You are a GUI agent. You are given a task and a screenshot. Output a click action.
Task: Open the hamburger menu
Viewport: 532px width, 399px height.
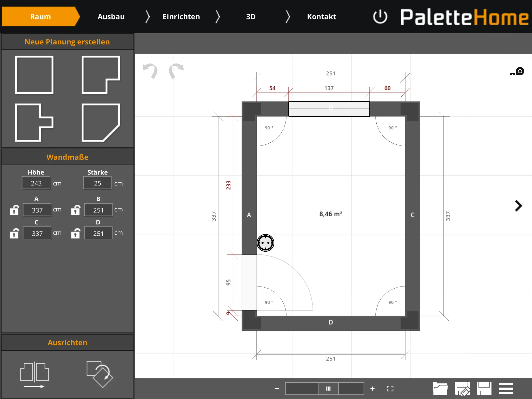pos(506,389)
